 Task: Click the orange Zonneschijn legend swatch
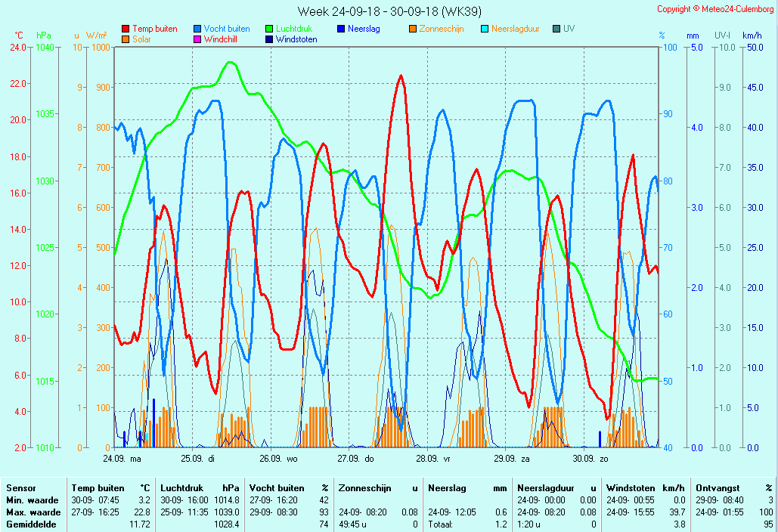tap(413, 29)
